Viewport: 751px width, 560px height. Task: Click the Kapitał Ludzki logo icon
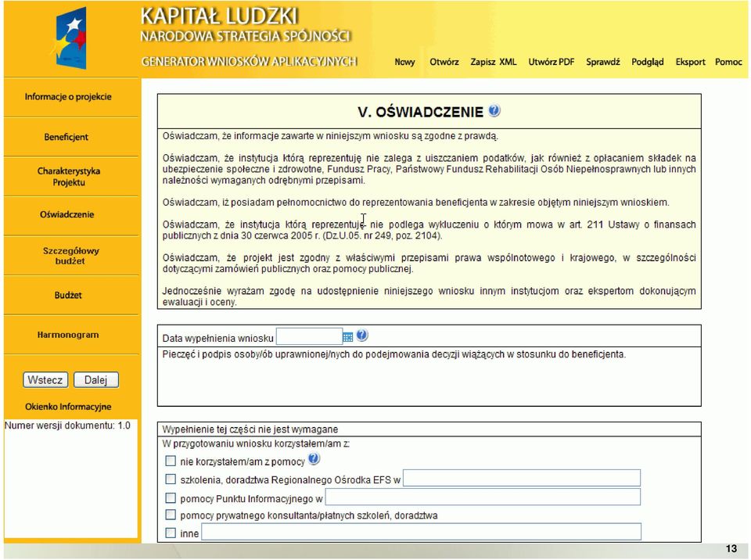(70, 38)
